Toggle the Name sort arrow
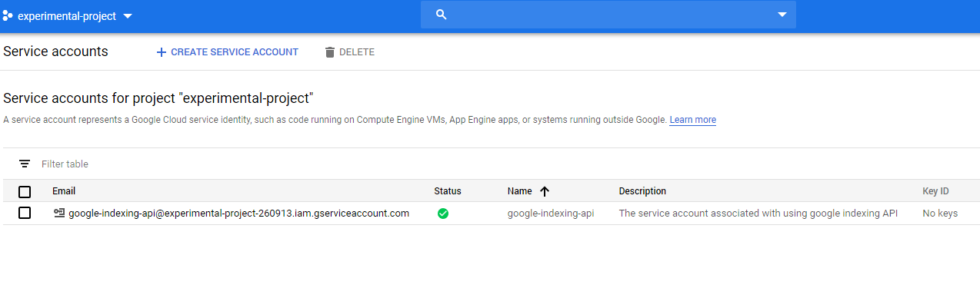The height and width of the screenshot is (308, 980). pos(545,191)
